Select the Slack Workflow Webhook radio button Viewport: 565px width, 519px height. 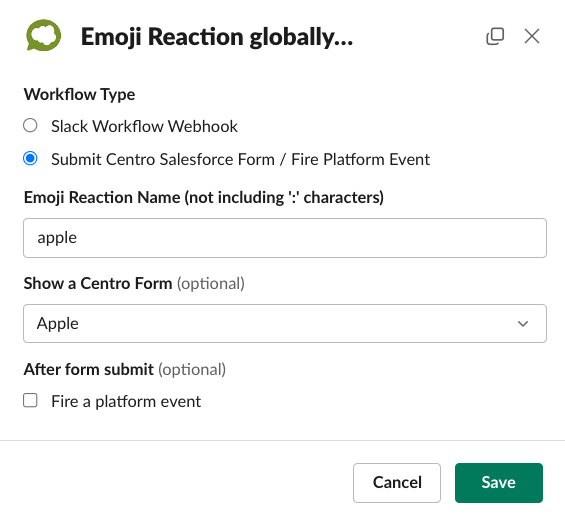point(30,126)
